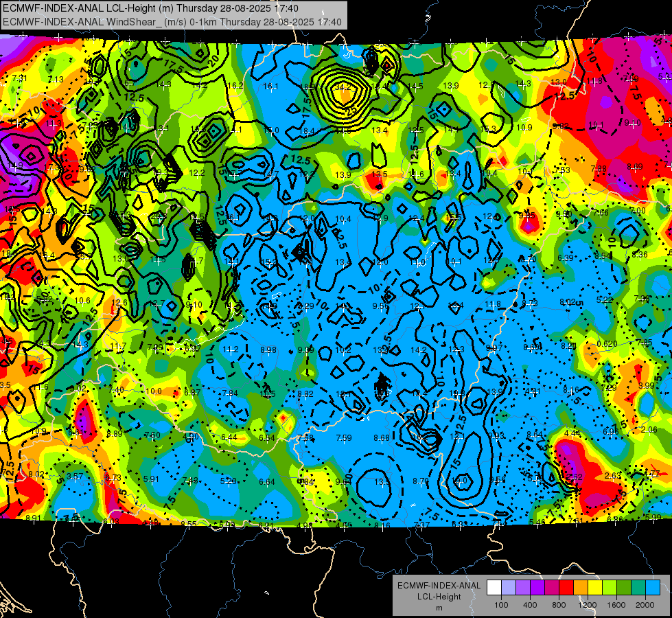672x618 pixels.
Task: Click the sky blue legend swatch right of 2000
Action: [653, 588]
